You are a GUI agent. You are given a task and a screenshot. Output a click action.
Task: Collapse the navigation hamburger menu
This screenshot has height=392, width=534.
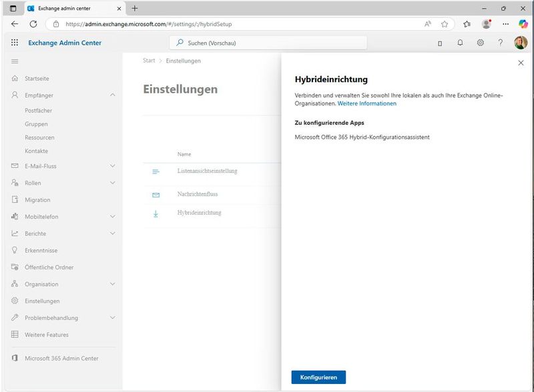point(15,61)
